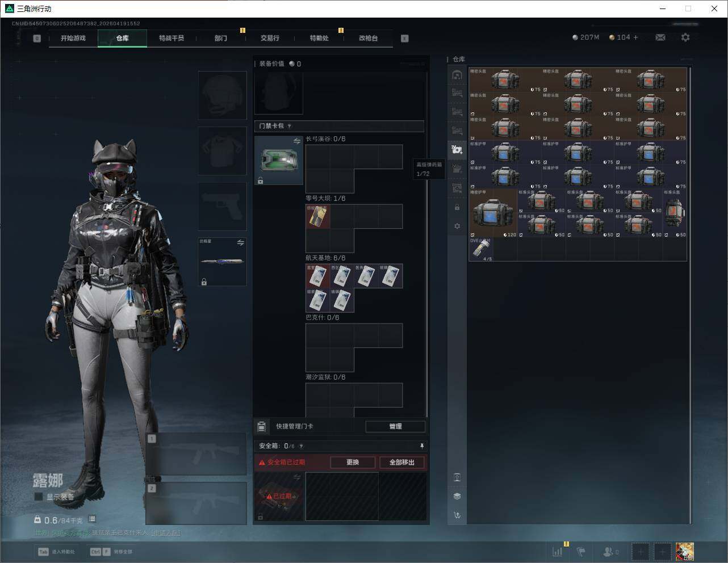Click the flag icon in bottom bar
This screenshot has width=728, height=563.
click(581, 551)
